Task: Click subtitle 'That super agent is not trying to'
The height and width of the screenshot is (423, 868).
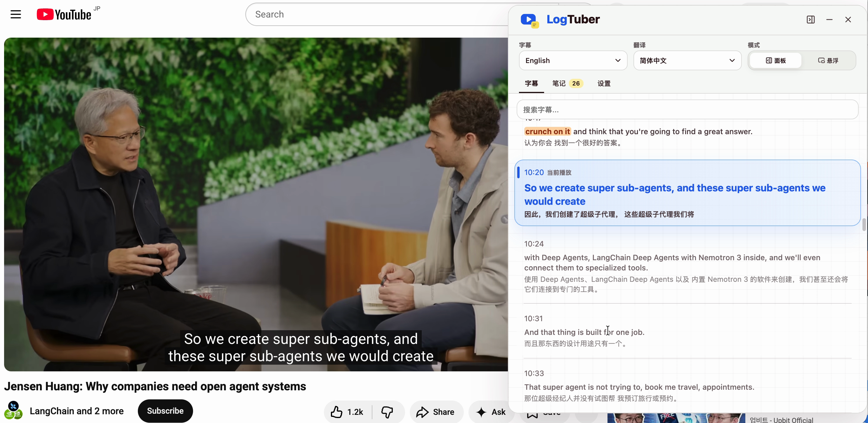Action: 639,387
